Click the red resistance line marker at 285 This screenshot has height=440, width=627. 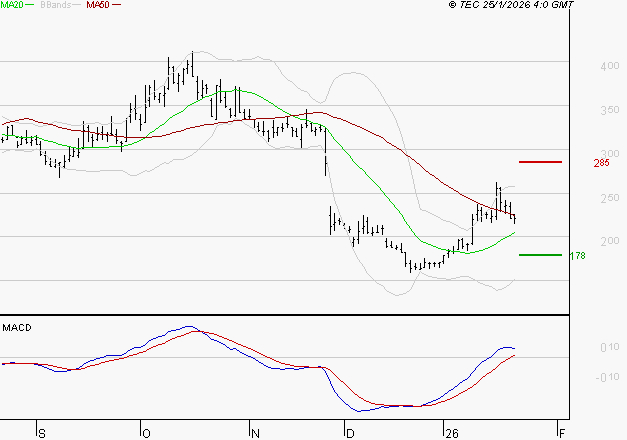pos(540,162)
